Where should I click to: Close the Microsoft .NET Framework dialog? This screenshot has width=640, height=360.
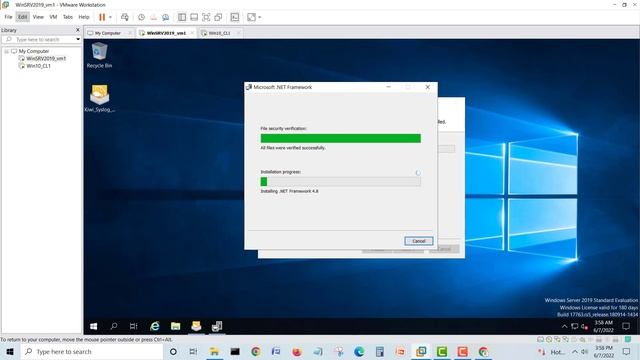[427, 87]
